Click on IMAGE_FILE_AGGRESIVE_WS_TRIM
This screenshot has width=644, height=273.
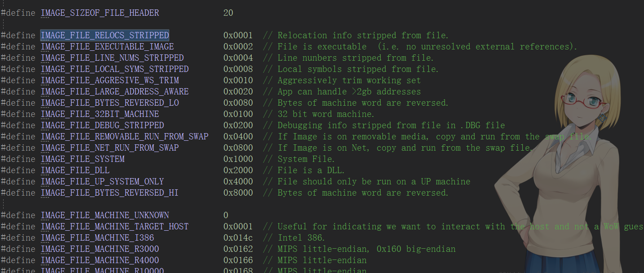pyautogui.click(x=110, y=81)
